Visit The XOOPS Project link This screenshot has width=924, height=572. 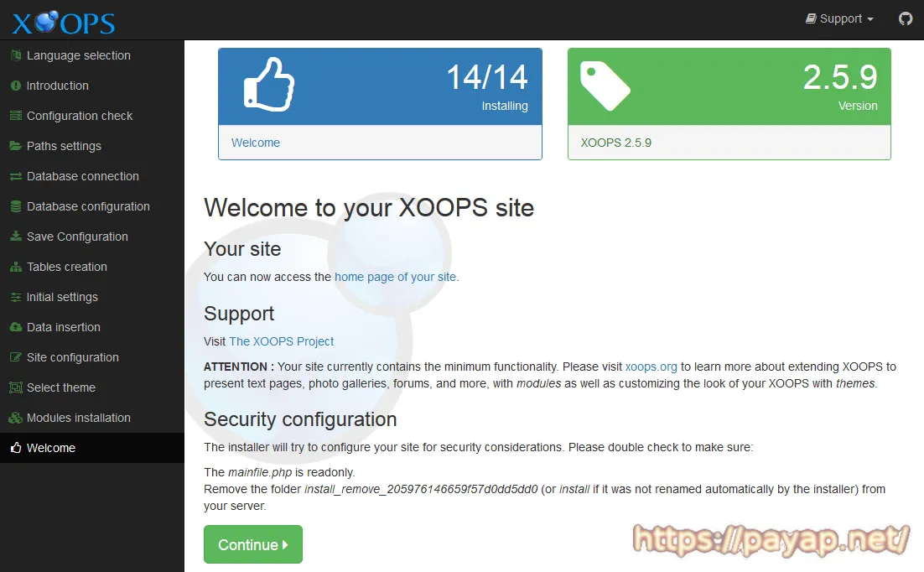pyautogui.click(x=281, y=341)
